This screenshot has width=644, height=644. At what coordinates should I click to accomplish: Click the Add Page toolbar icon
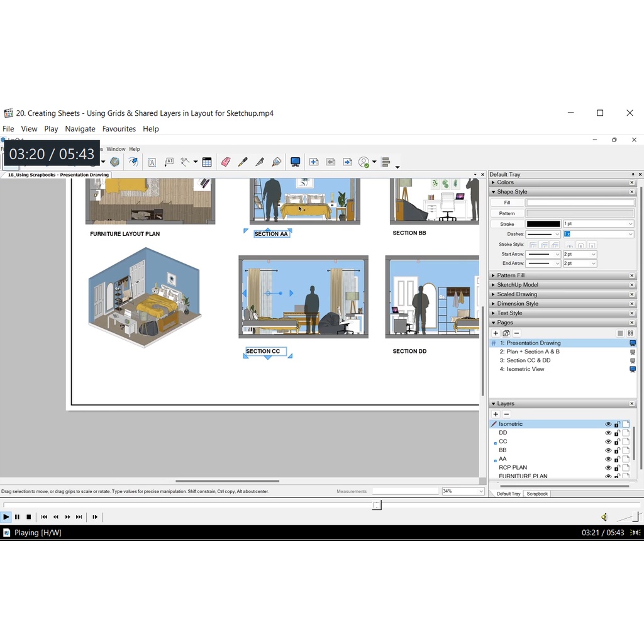[x=314, y=162]
